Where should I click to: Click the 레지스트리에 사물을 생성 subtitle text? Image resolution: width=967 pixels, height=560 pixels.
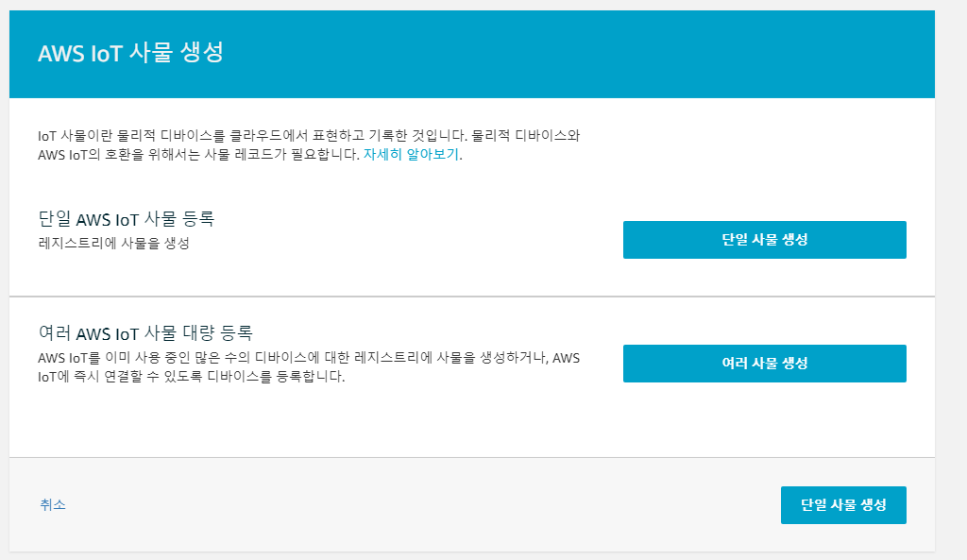click(113, 243)
